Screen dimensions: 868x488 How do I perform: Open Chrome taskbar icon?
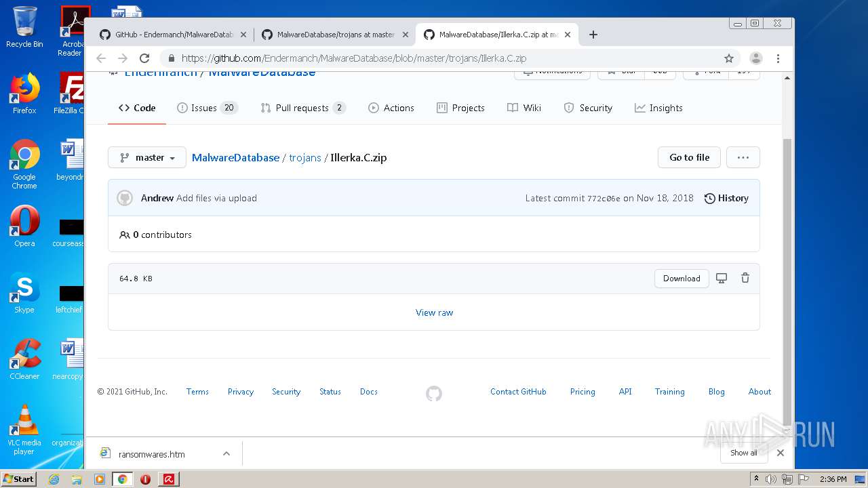(122, 479)
